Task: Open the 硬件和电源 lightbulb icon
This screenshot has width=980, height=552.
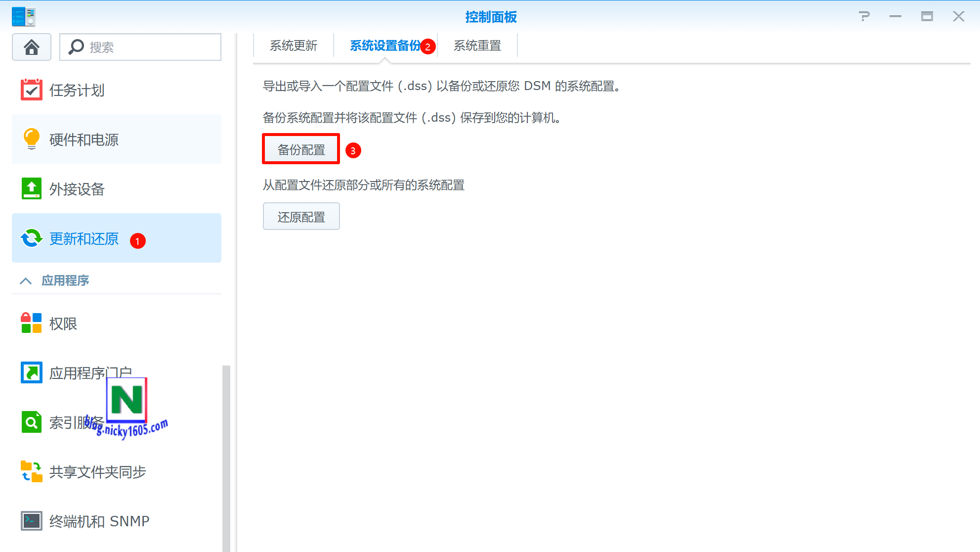Action: (31, 139)
